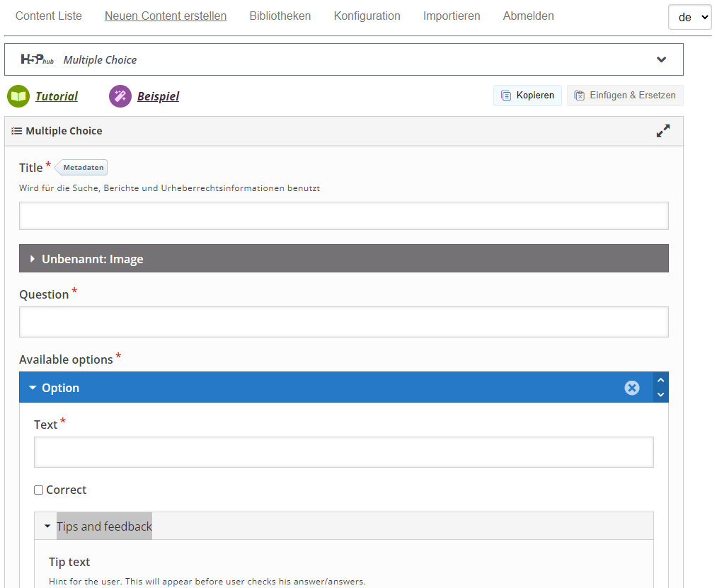Go to the Bibliotheken menu item
The height and width of the screenshot is (588, 717).
pyautogui.click(x=280, y=16)
